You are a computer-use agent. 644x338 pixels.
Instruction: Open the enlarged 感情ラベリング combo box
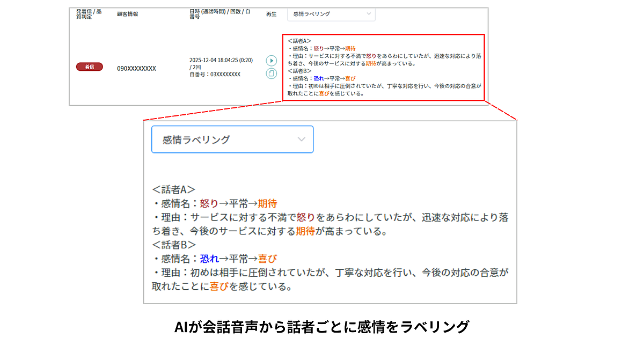pos(232,139)
